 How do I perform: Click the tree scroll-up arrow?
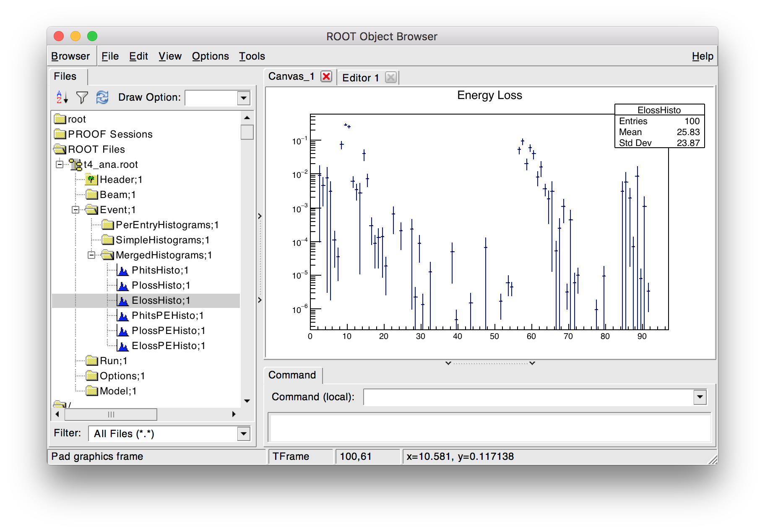click(x=247, y=118)
